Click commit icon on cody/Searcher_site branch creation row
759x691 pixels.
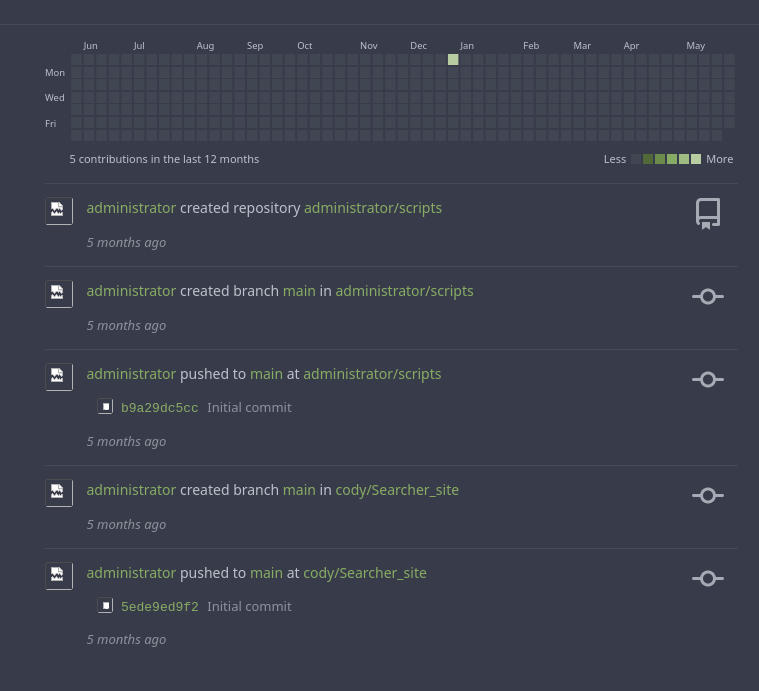click(x=708, y=495)
